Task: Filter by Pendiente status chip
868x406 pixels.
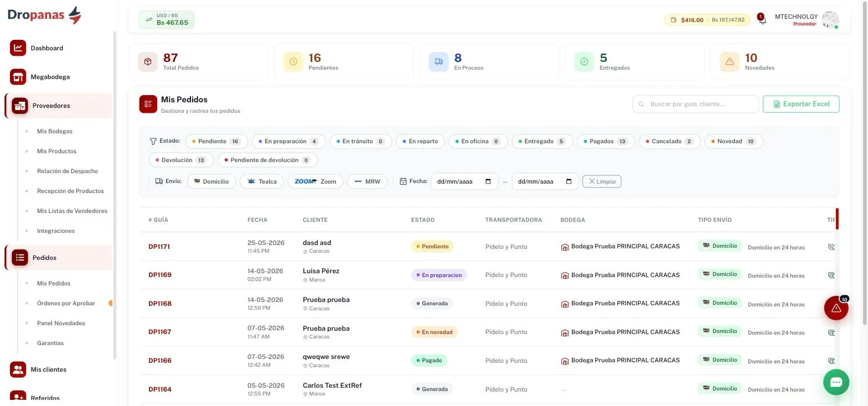Action: tap(216, 142)
